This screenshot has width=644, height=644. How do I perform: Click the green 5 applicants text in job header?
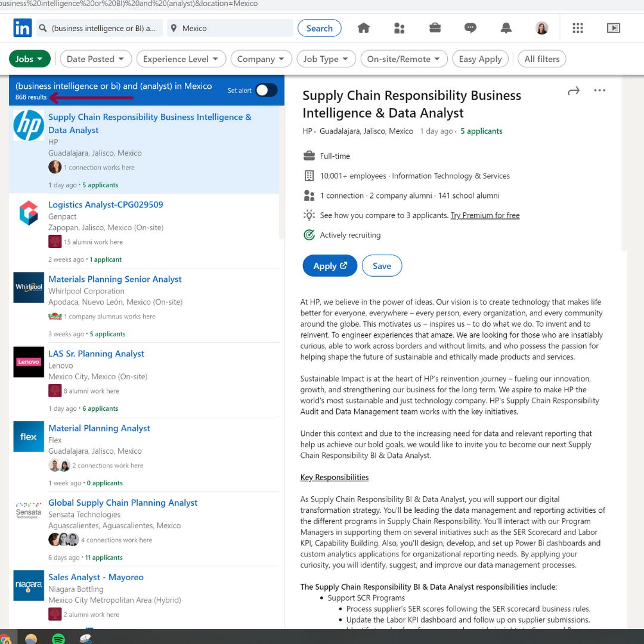(481, 131)
